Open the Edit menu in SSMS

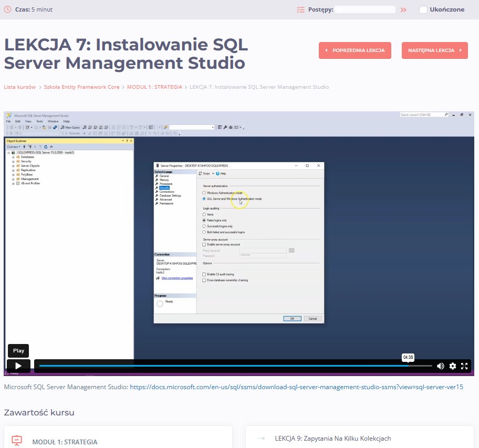[18, 121]
